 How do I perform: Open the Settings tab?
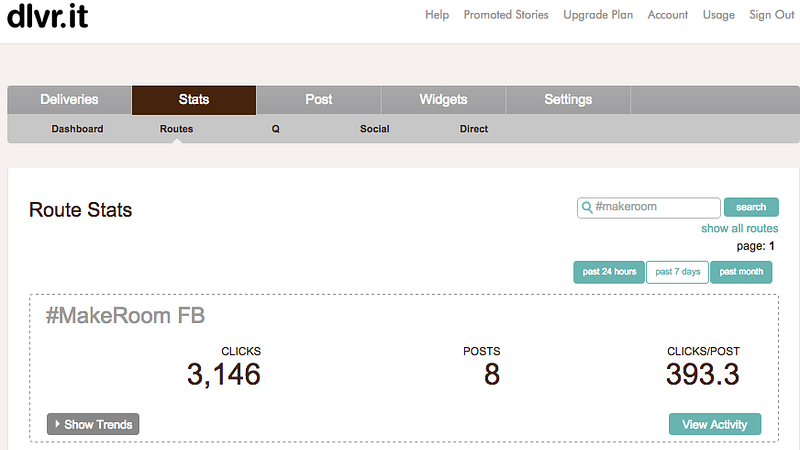coord(568,99)
